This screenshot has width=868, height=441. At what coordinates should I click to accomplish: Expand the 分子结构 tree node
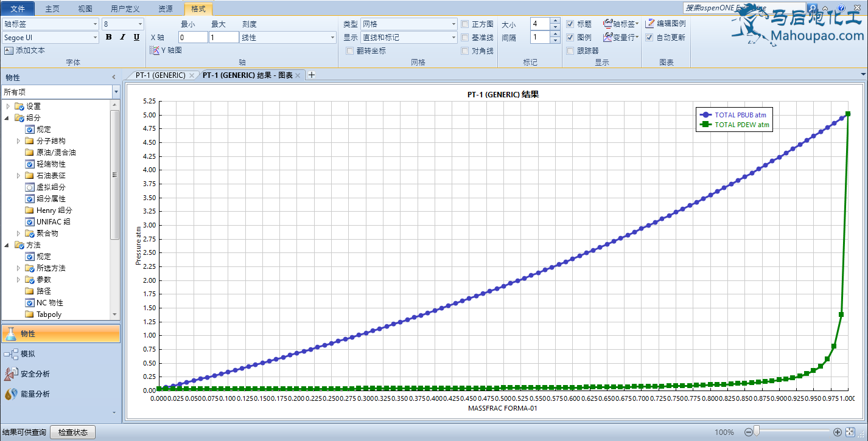point(19,141)
